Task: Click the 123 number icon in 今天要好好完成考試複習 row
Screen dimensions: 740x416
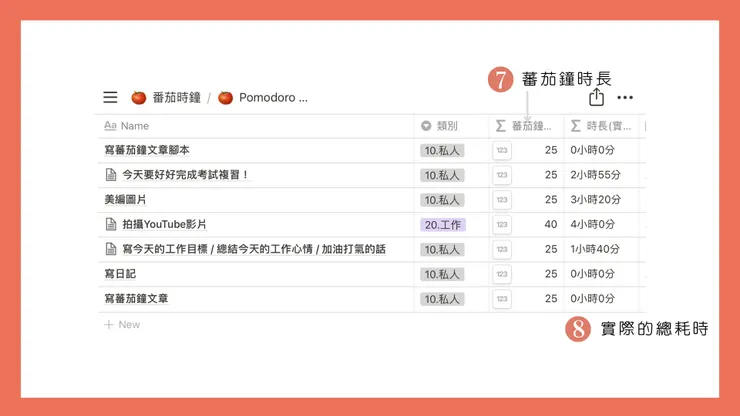Action: pyautogui.click(x=502, y=175)
